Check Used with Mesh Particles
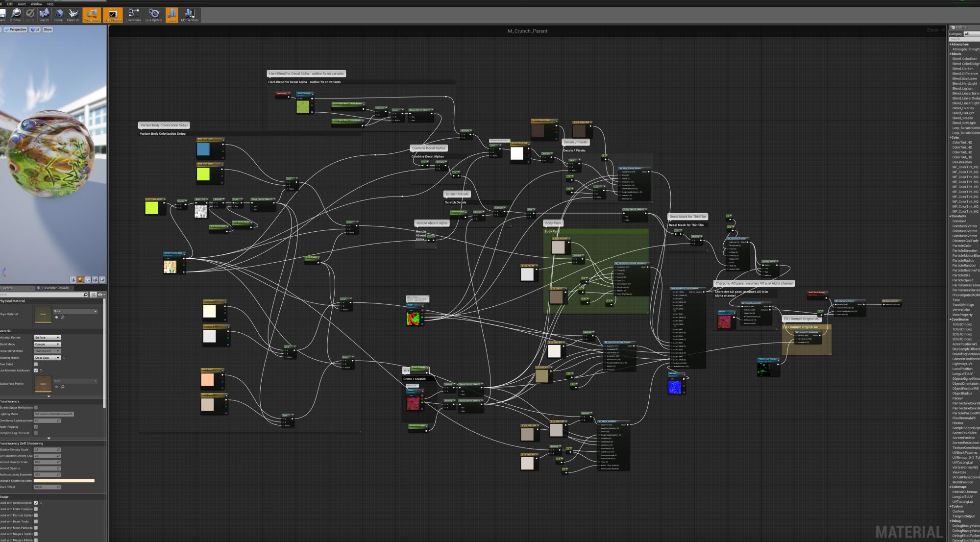Screen dimensions: 980x542 [x=36, y=528]
